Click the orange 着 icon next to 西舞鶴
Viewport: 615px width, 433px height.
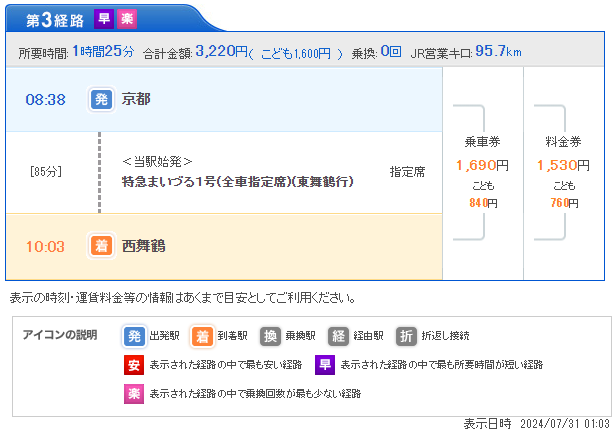tap(102, 246)
